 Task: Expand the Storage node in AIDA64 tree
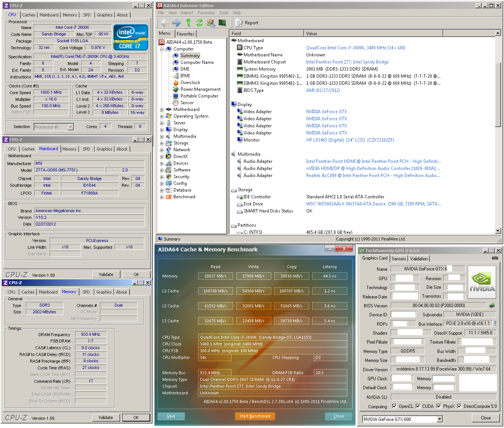point(162,143)
